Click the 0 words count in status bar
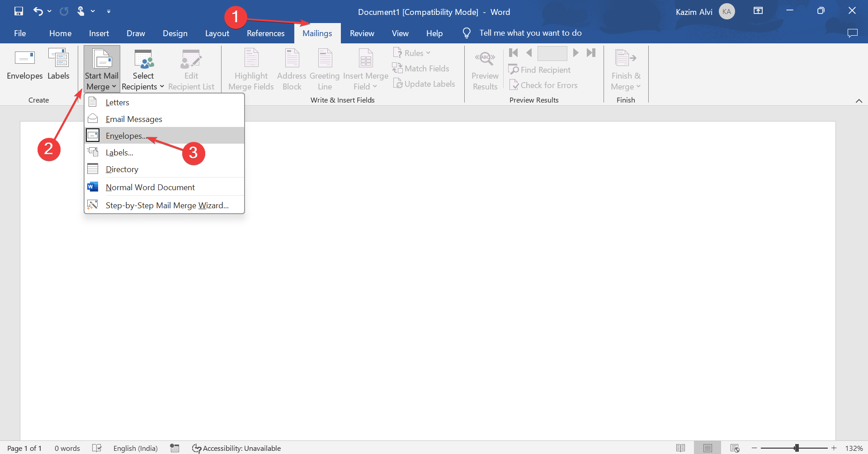The height and width of the screenshot is (454, 868). [x=67, y=448]
